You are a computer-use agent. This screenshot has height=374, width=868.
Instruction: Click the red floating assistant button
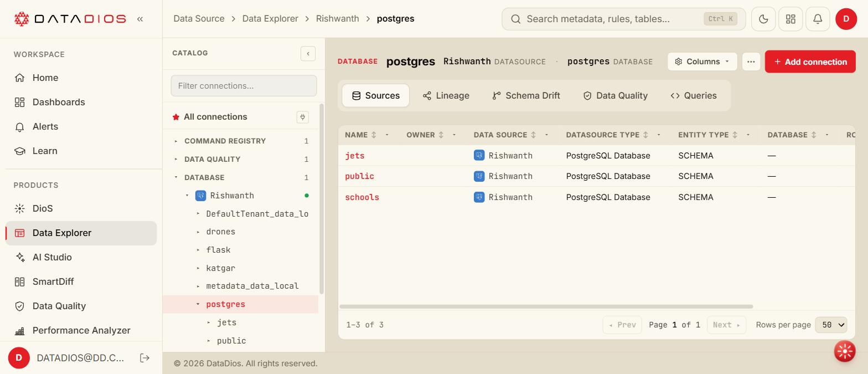pos(845,351)
